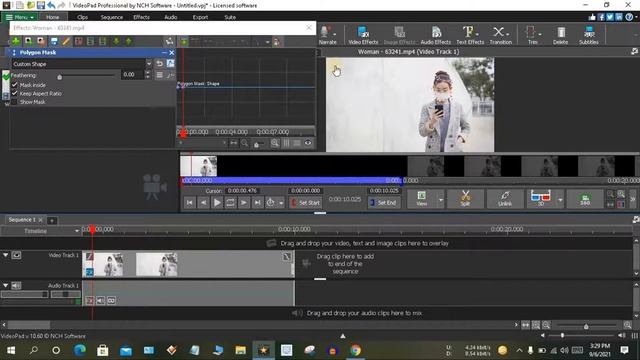Open the View button dropdown arrow
The width and height of the screenshot is (640, 360).
click(440, 200)
